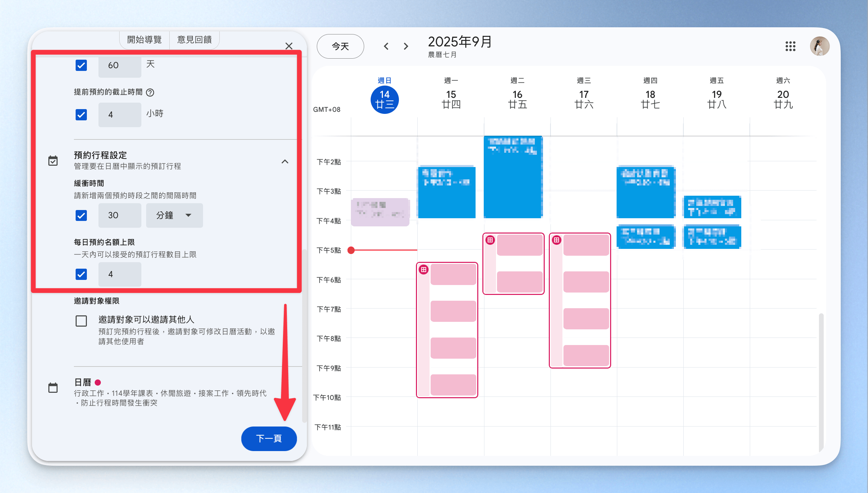
Task: Toggle the 30 分鐘 buffer time checkbox
Action: (81, 215)
